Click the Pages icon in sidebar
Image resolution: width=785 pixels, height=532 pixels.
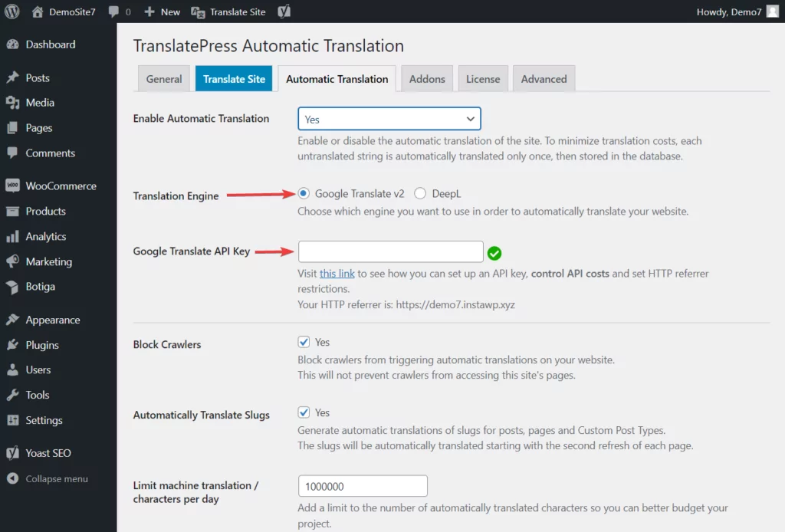[13, 127]
